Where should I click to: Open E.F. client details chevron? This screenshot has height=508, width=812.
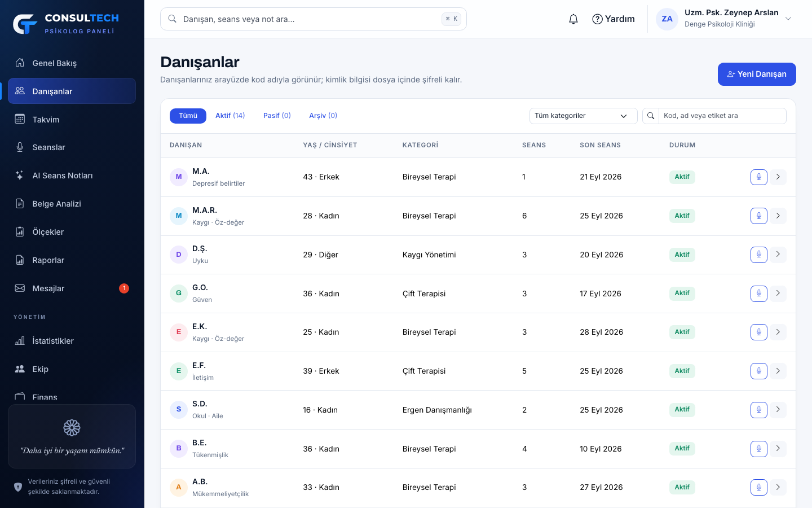tap(778, 371)
